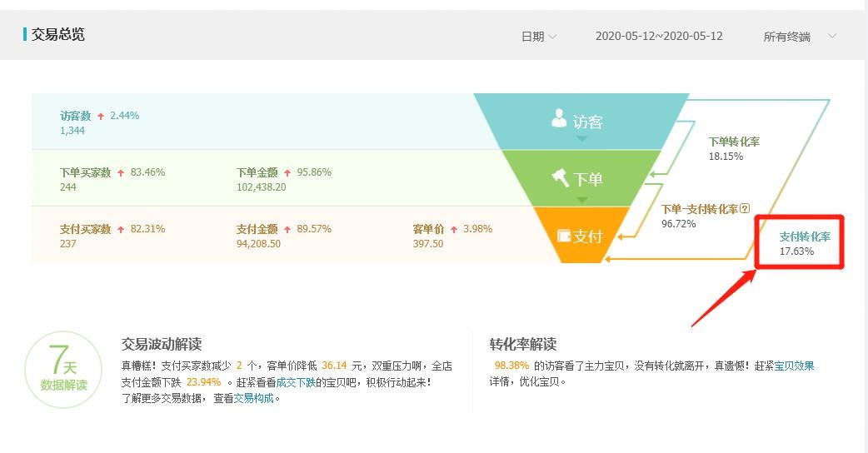Click the order buyers value 244

pos(68,187)
